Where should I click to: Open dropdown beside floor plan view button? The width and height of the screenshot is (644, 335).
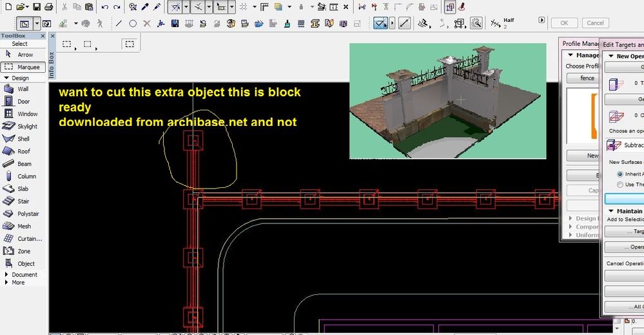[37, 23]
